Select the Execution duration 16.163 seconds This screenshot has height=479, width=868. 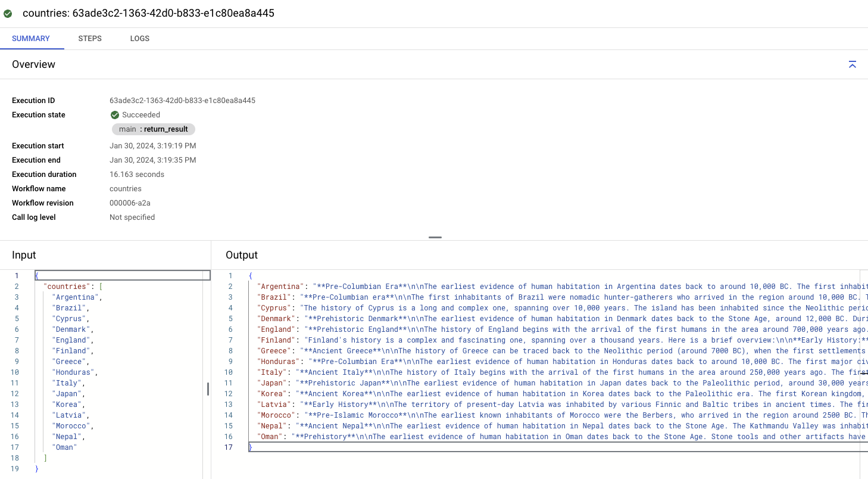[x=137, y=175]
